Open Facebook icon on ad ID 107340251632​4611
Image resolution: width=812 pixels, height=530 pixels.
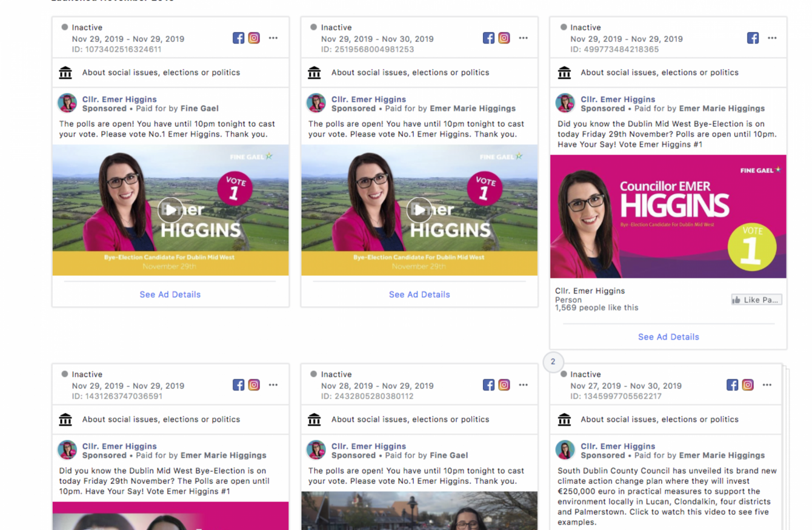[239, 38]
